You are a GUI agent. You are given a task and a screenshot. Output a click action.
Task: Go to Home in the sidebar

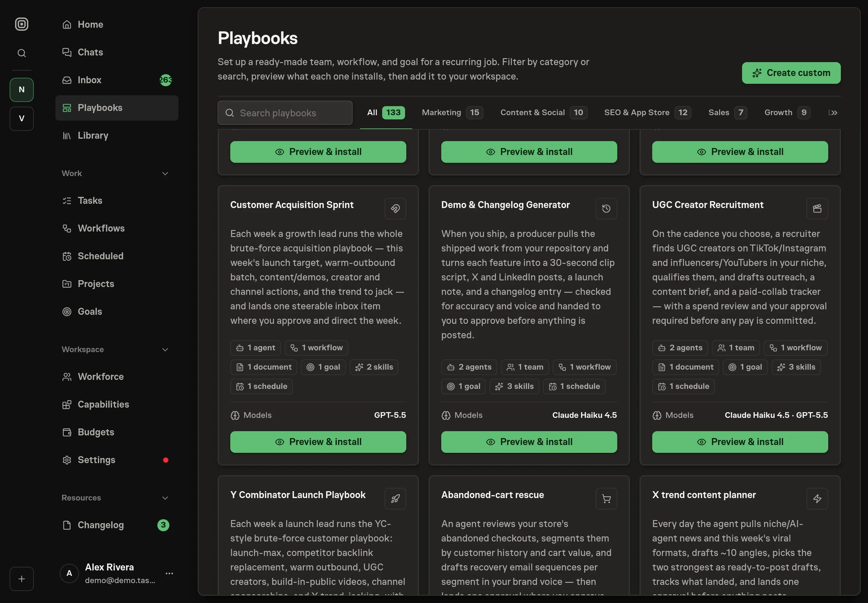pyautogui.click(x=117, y=24)
